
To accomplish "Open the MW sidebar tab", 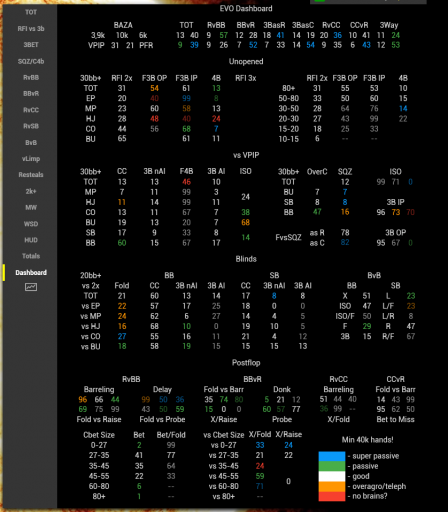I will coord(31,207).
